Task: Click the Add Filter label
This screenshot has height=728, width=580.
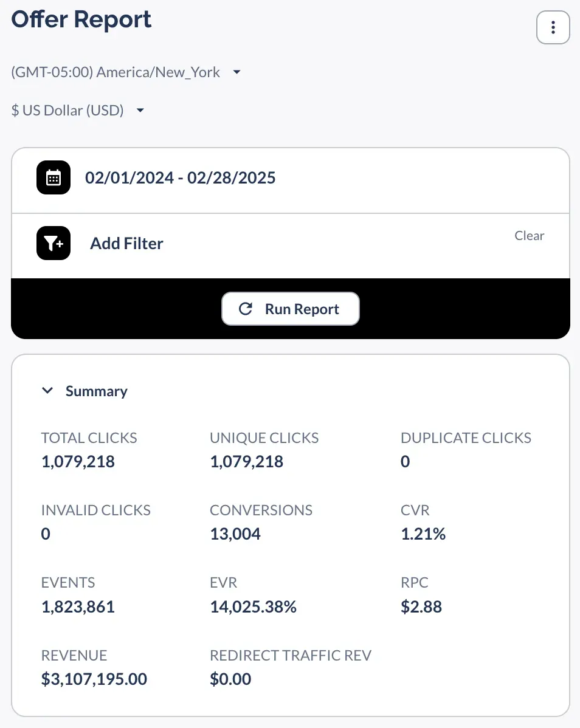Action: pyautogui.click(x=126, y=244)
